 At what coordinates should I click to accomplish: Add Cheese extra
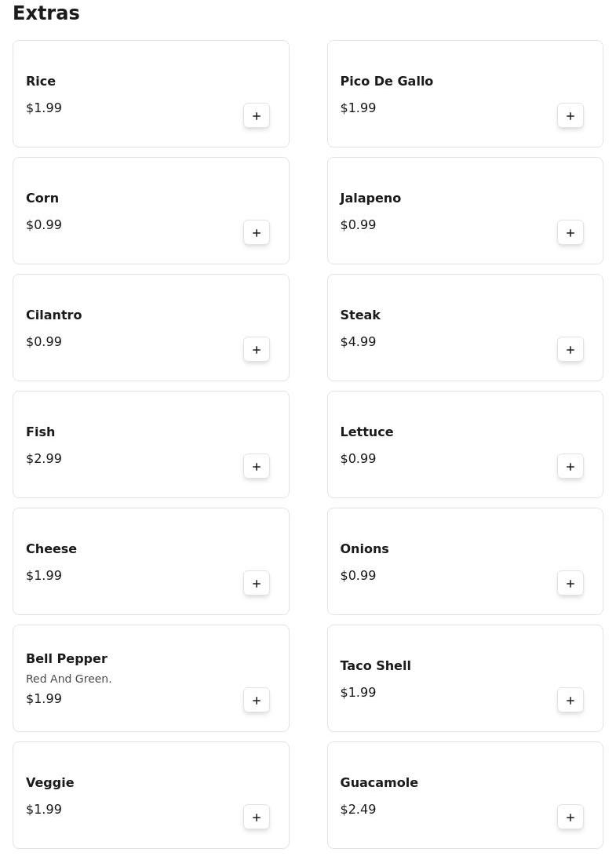coord(257,584)
